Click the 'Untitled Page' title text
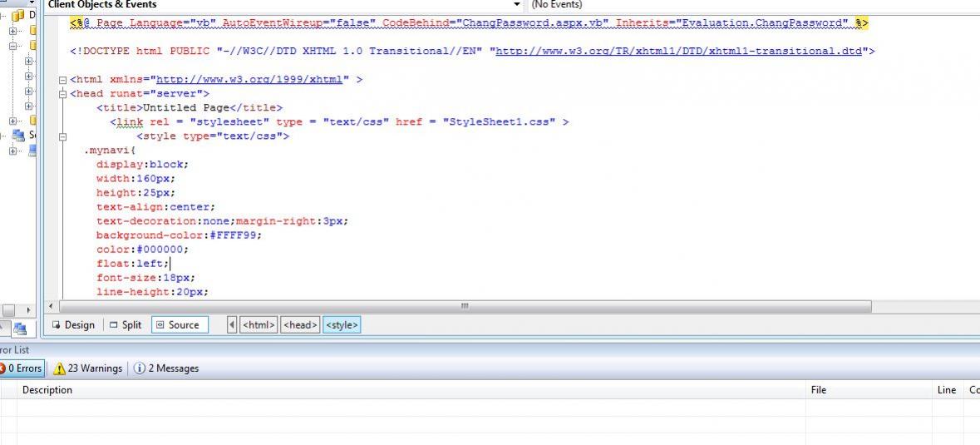 pyautogui.click(x=186, y=107)
